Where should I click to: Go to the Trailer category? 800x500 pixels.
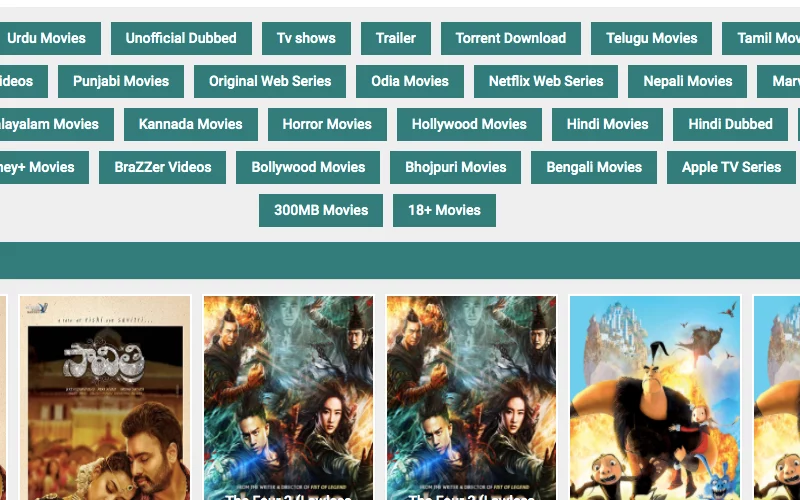(x=396, y=38)
